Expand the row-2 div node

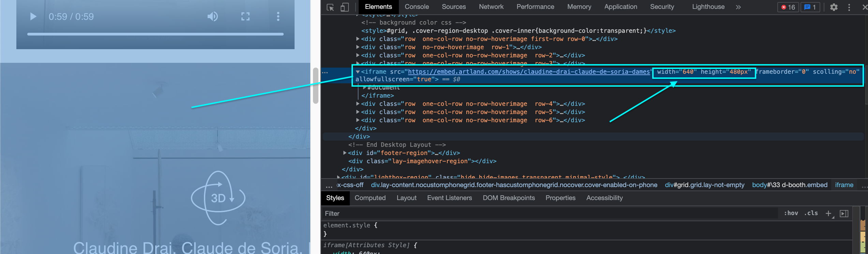[358, 55]
